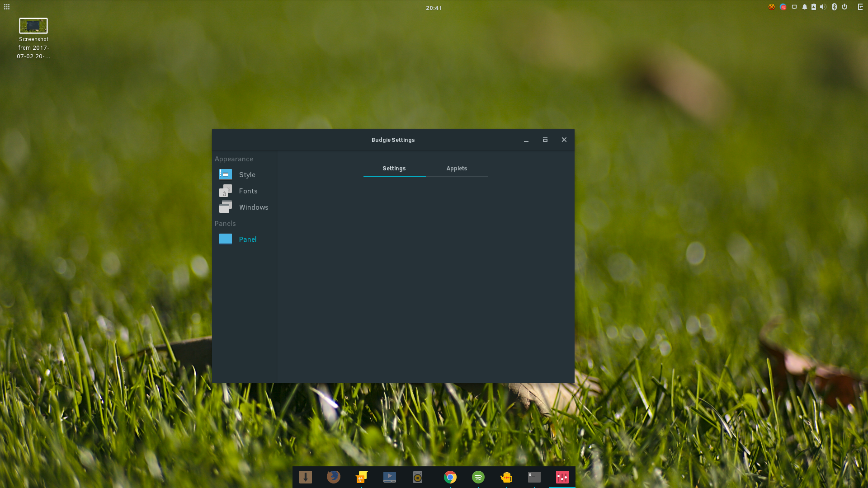Open the yellow teapot app in dock
Screen dimensions: 868x488
coord(506,477)
